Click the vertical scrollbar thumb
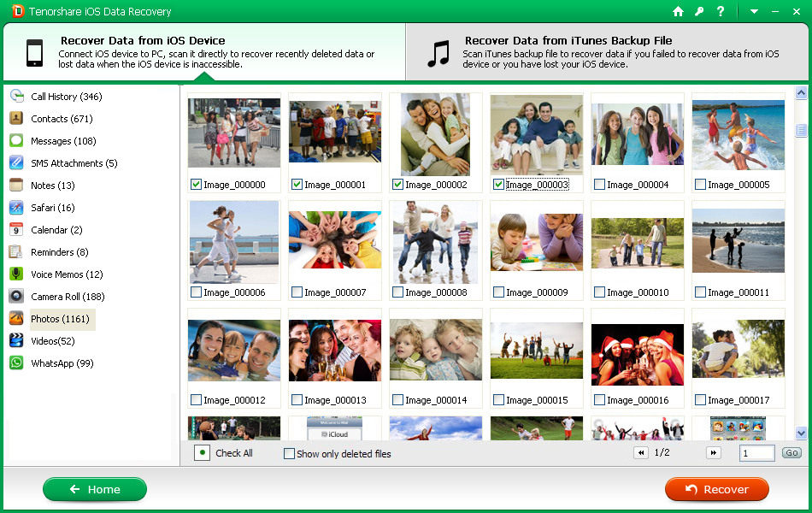 coord(801,131)
